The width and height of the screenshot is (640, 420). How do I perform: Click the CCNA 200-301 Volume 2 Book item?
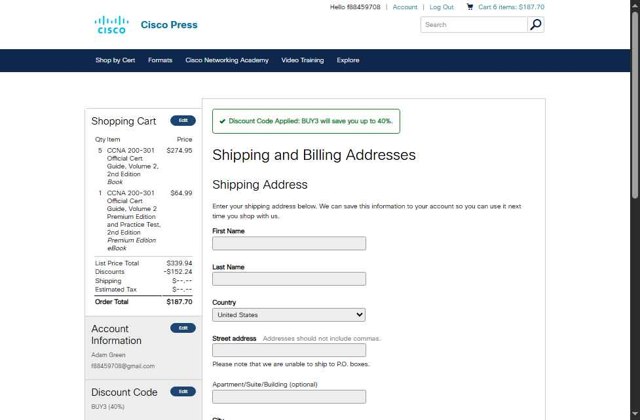[132, 166]
